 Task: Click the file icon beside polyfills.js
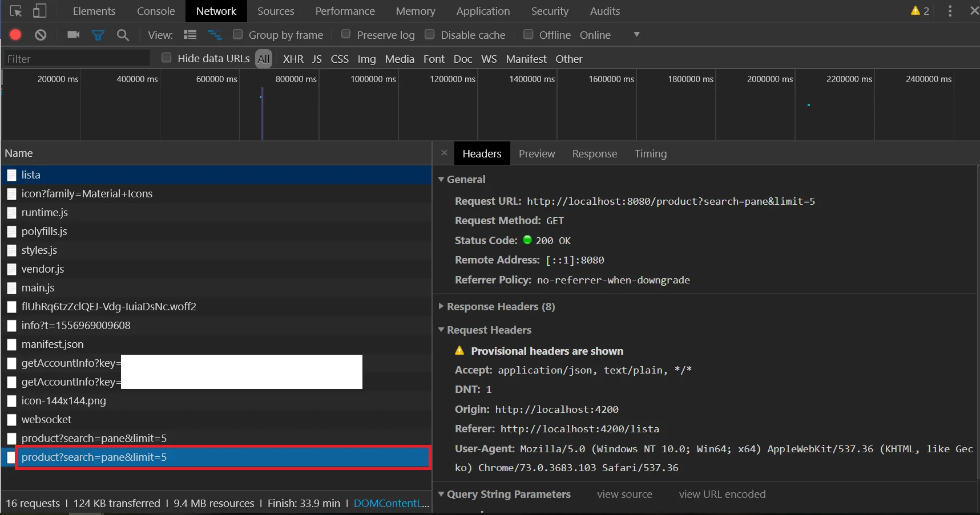coord(11,232)
